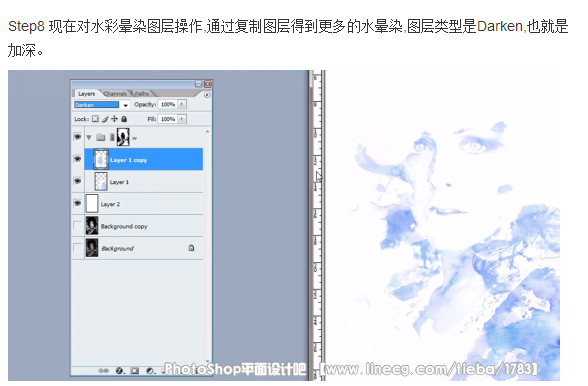
Task: Enable lock all icon
Action: [124, 119]
